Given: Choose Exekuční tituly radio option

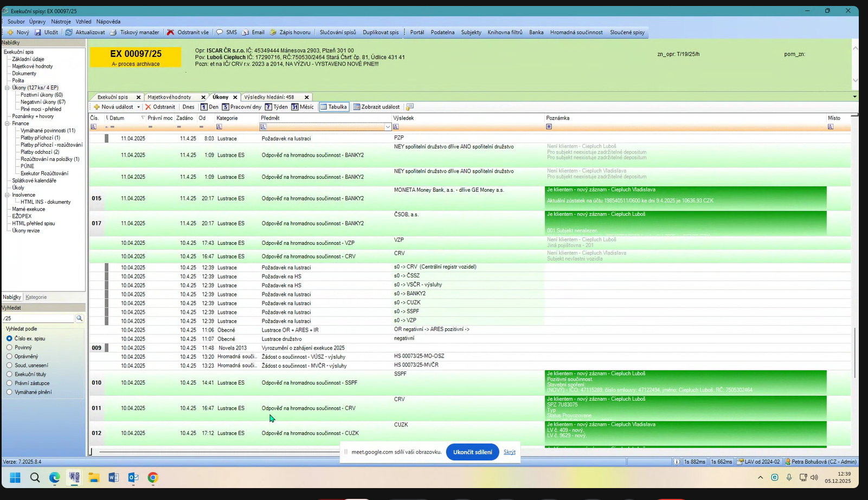Looking at the screenshot, I should pos(9,374).
